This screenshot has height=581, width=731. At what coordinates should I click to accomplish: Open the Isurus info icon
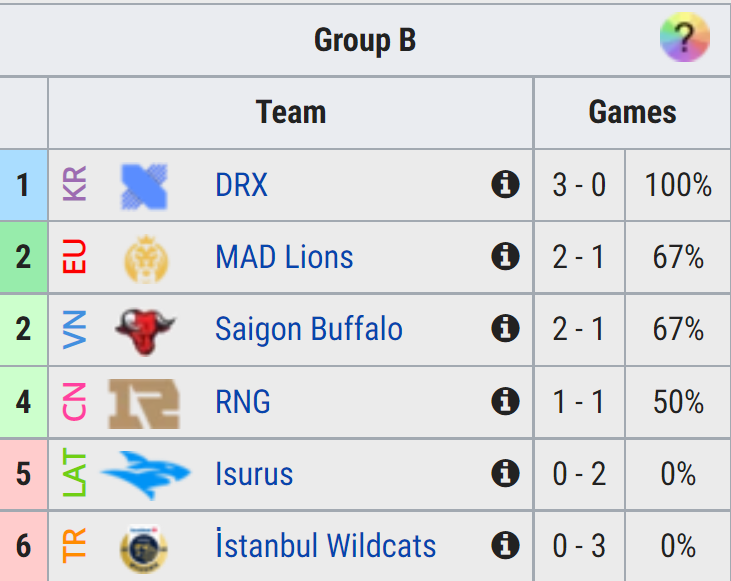coord(505,473)
